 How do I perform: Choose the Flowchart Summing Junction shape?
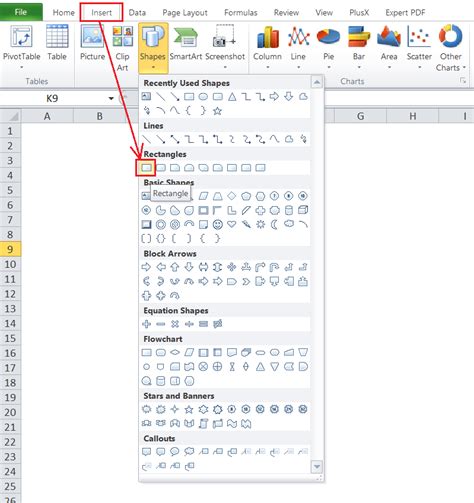(203, 367)
